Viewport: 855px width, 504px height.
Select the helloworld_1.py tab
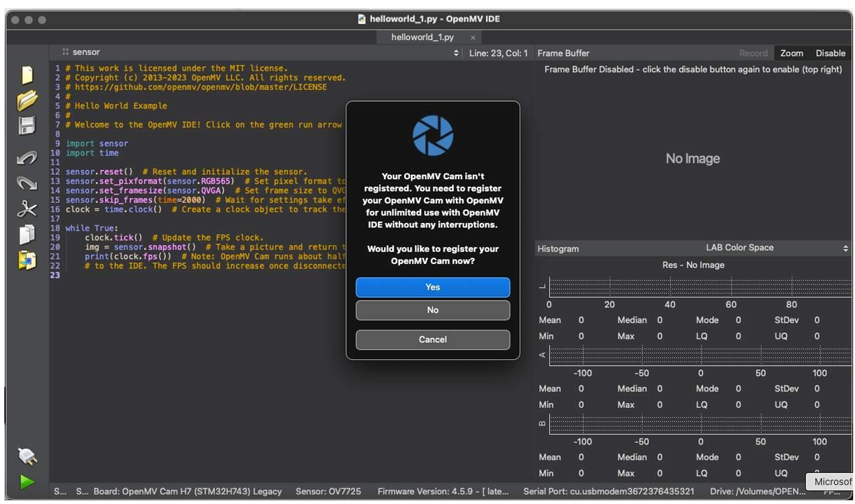[423, 37]
